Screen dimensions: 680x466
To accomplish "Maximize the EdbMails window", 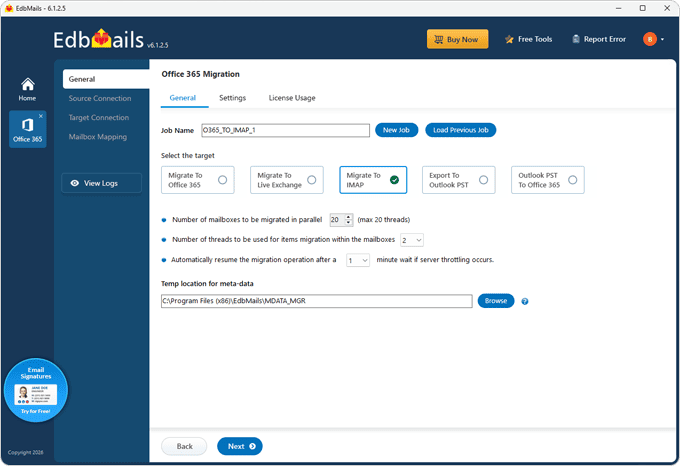I will 643,8.
